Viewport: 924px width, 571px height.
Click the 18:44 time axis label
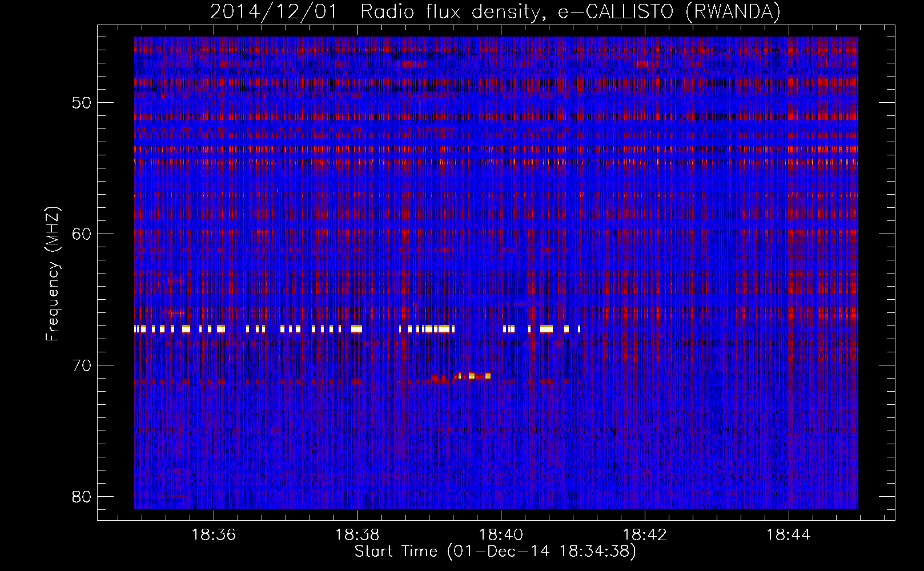(788, 535)
